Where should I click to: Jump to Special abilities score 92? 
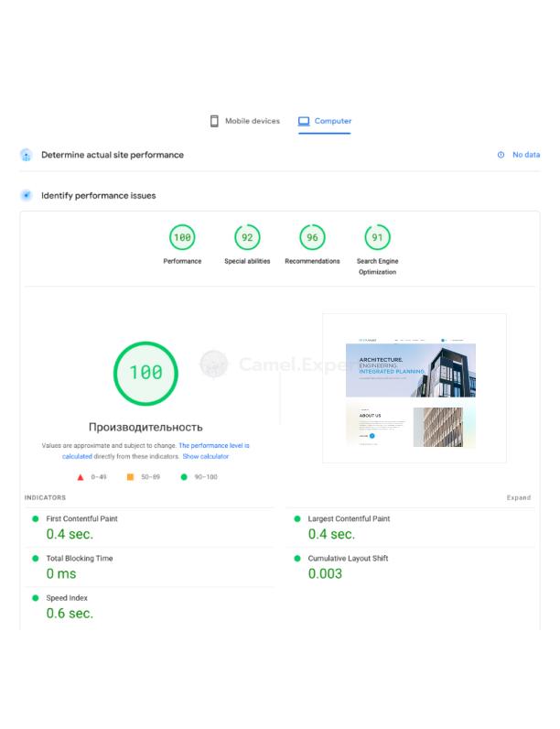click(x=247, y=238)
